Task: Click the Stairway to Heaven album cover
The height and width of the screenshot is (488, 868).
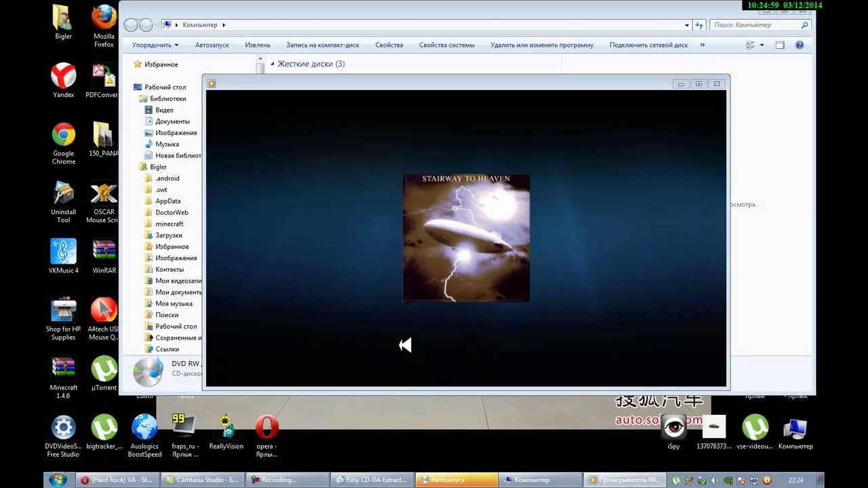Action: tap(466, 238)
